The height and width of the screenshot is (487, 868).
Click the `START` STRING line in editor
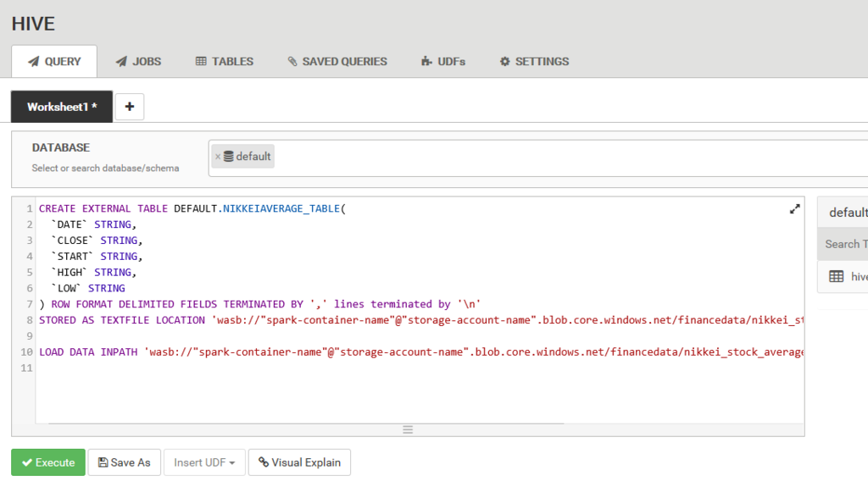tap(97, 257)
